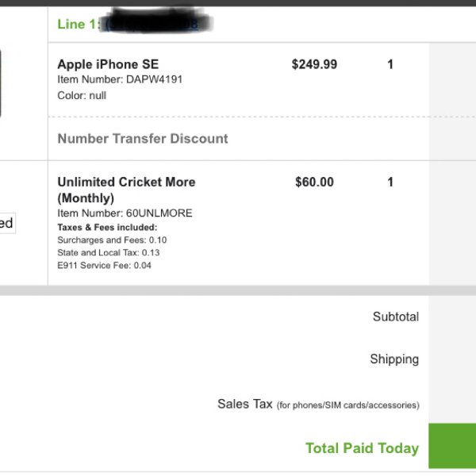Screen dimensions: 476x476
Task: Click the Shipping label
Action: (x=394, y=359)
